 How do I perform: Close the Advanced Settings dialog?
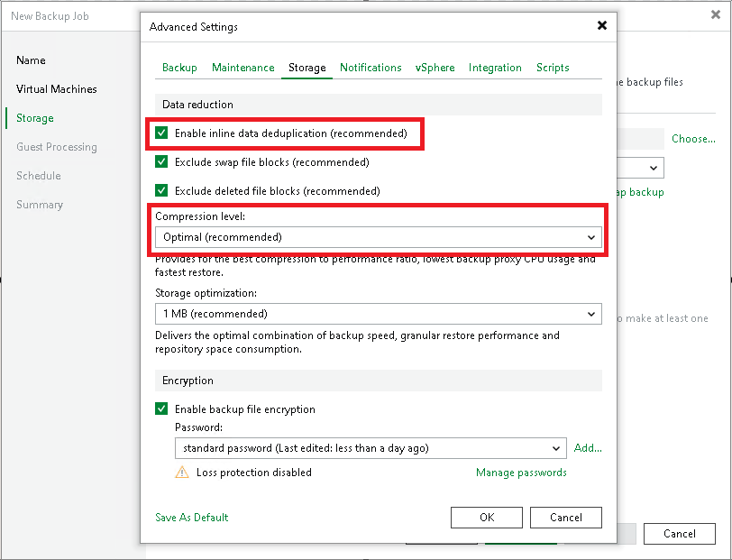pos(602,26)
